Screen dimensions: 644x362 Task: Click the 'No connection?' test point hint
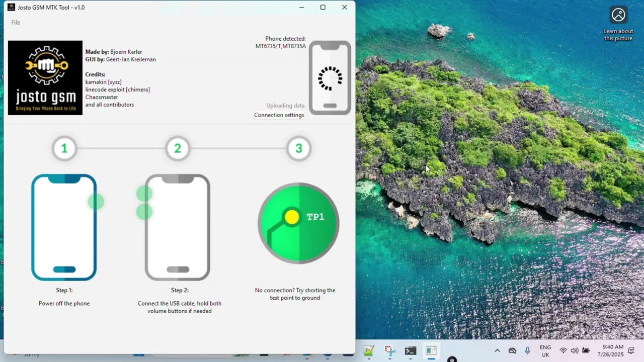coord(295,294)
